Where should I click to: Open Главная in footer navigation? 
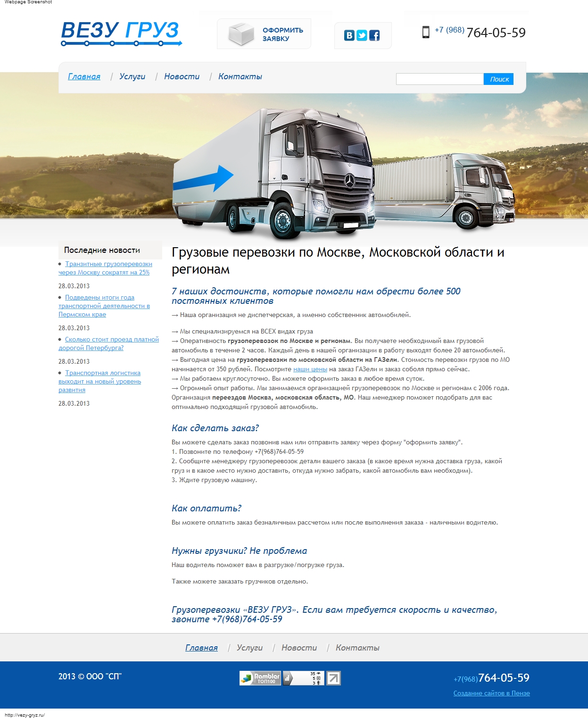tap(201, 648)
